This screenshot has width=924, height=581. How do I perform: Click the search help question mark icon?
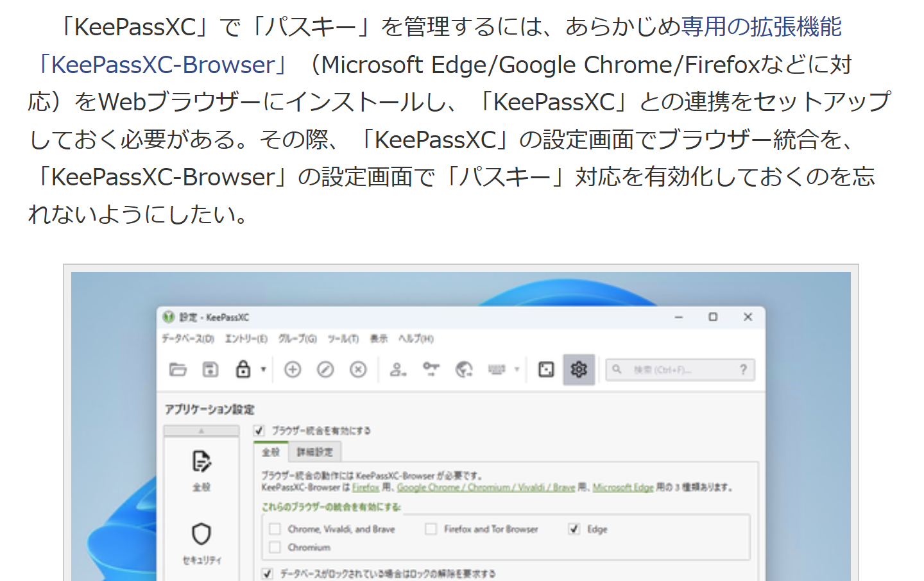pos(743,370)
